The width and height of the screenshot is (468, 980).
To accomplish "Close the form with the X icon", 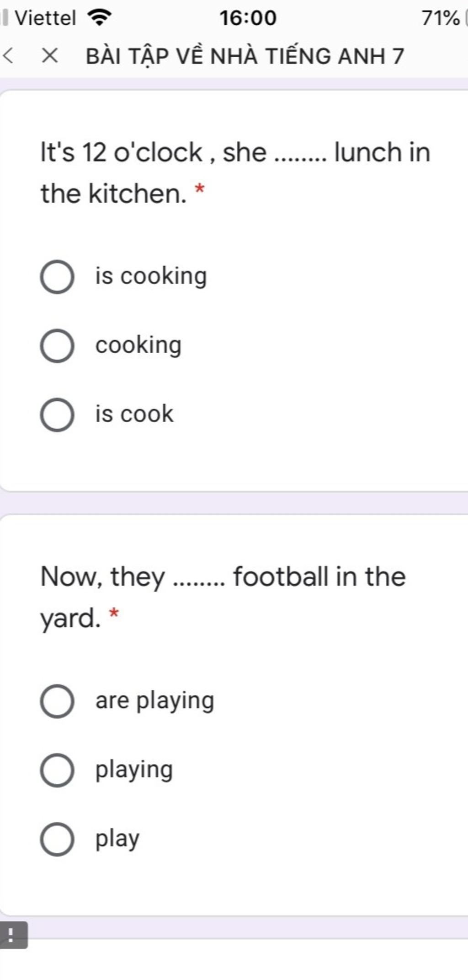I will [50, 56].
